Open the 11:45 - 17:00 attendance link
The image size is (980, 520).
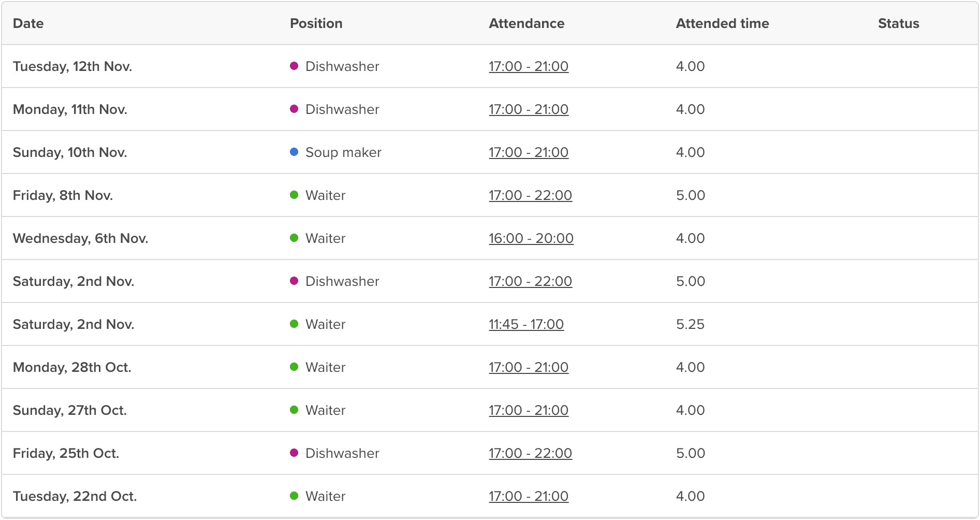tap(526, 324)
